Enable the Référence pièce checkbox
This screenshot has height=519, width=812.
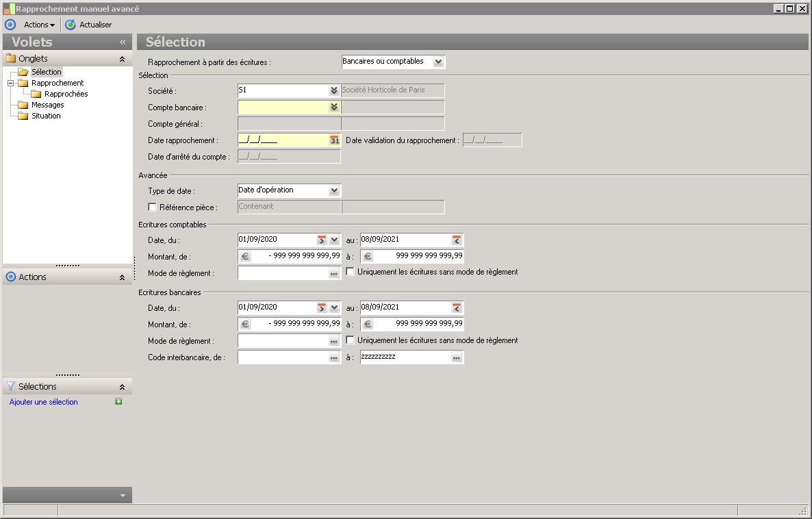(x=153, y=207)
